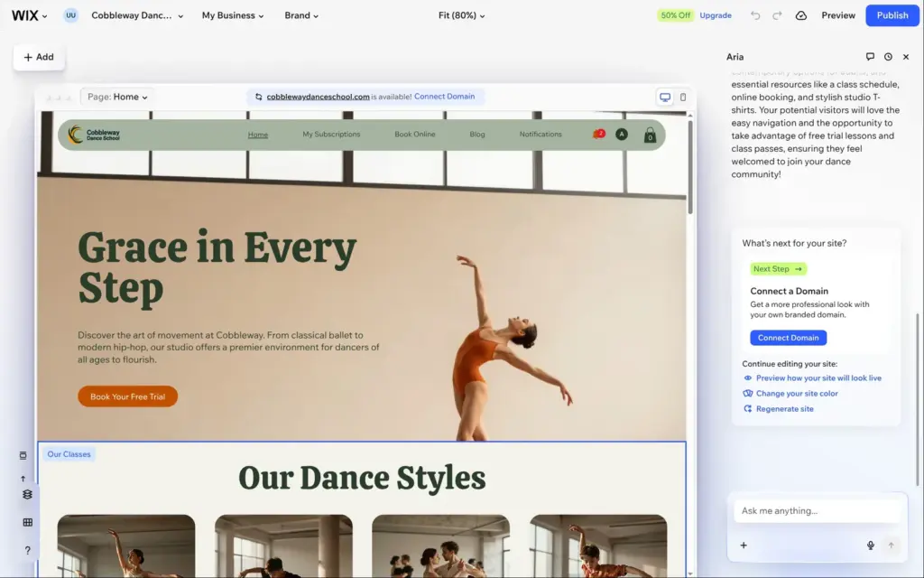Select the Blog nav item
The image size is (924, 578).
(477, 135)
